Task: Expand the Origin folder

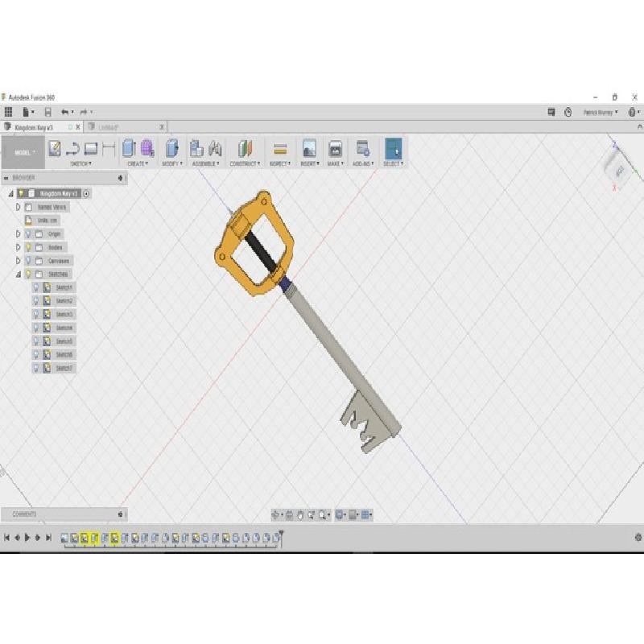Action: tap(18, 234)
